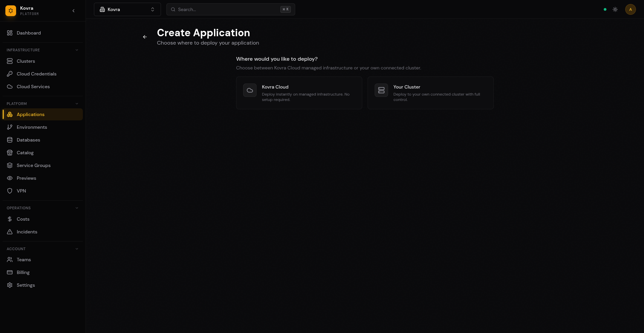Click the green status indicator dot
The width and height of the screenshot is (644, 333).
(x=605, y=9)
